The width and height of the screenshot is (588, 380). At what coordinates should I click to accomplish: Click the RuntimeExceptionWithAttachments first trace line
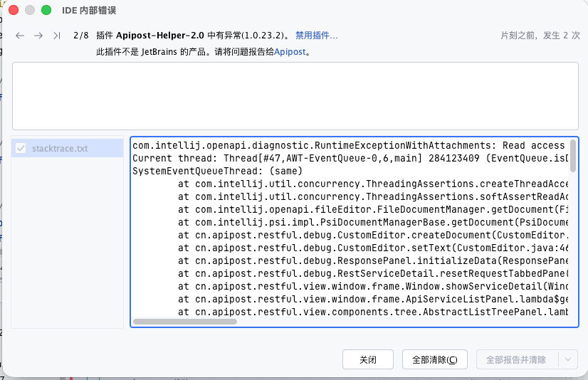350,145
